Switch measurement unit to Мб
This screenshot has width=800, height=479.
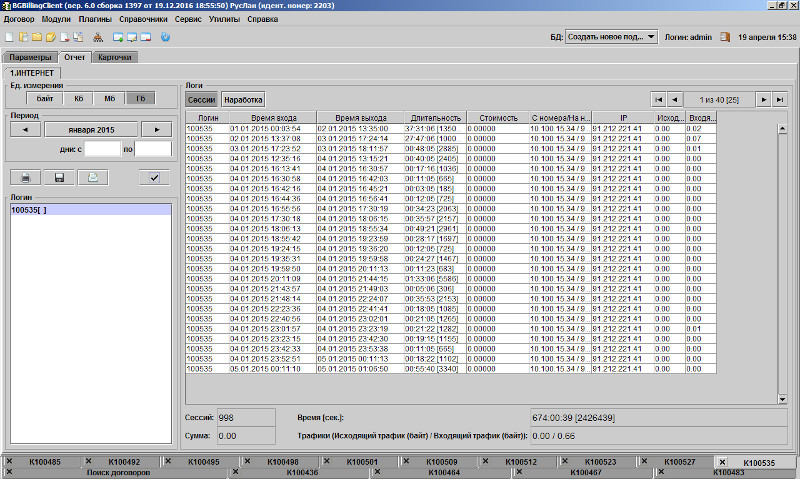tap(109, 98)
